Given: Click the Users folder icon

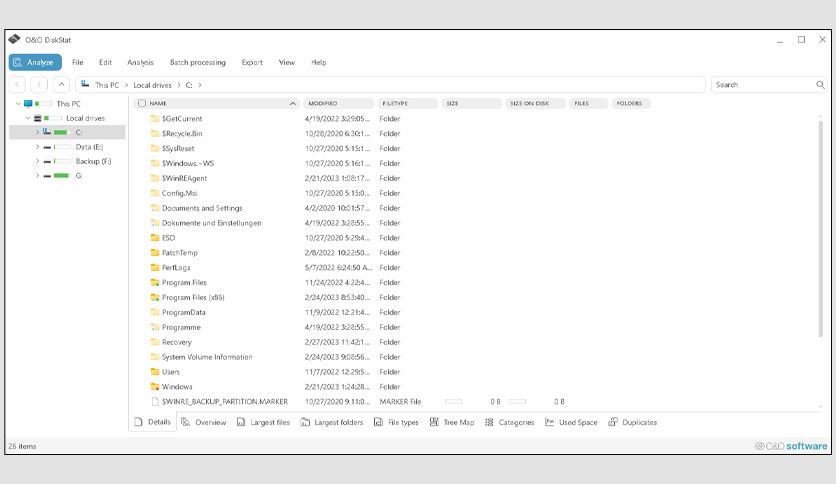Looking at the screenshot, I should pyautogui.click(x=155, y=372).
